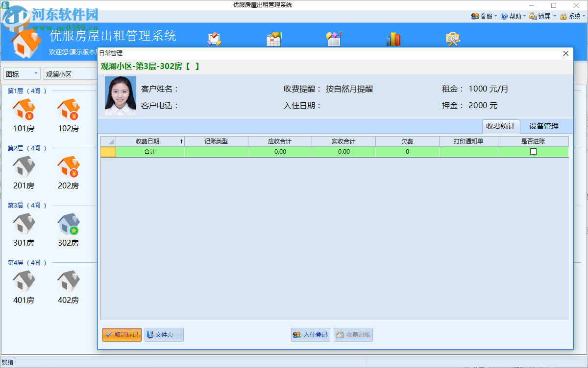This screenshot has height=368, width=588.
Task: Click the table with colored cubes toolbar icon
Action: point(334,39)
